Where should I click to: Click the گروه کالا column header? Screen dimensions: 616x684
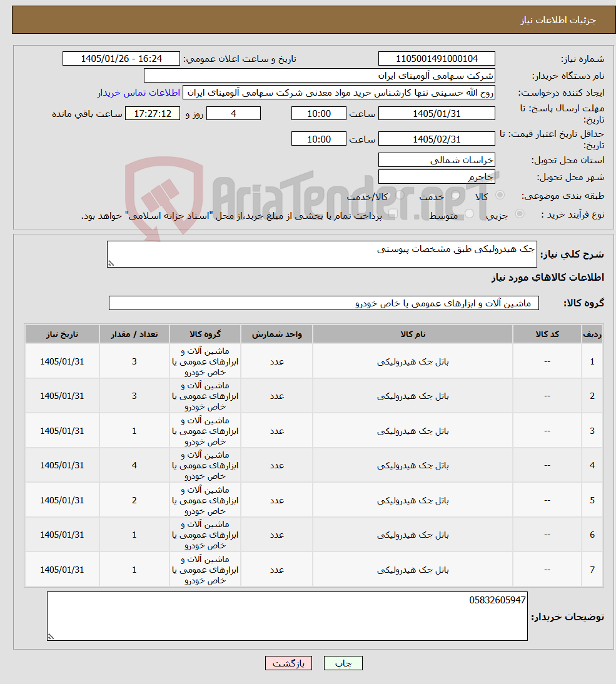click(205, 334)
